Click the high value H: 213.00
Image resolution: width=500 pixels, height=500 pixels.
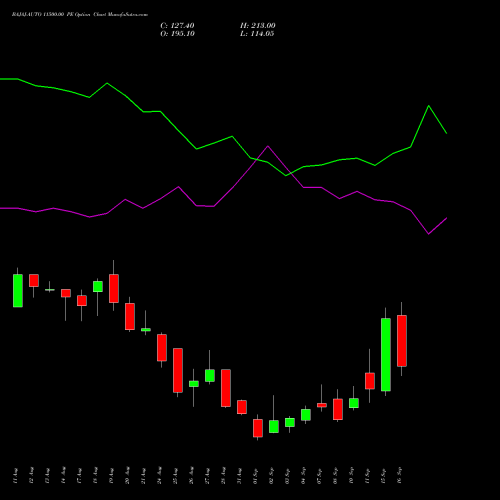tap(257, 26)
